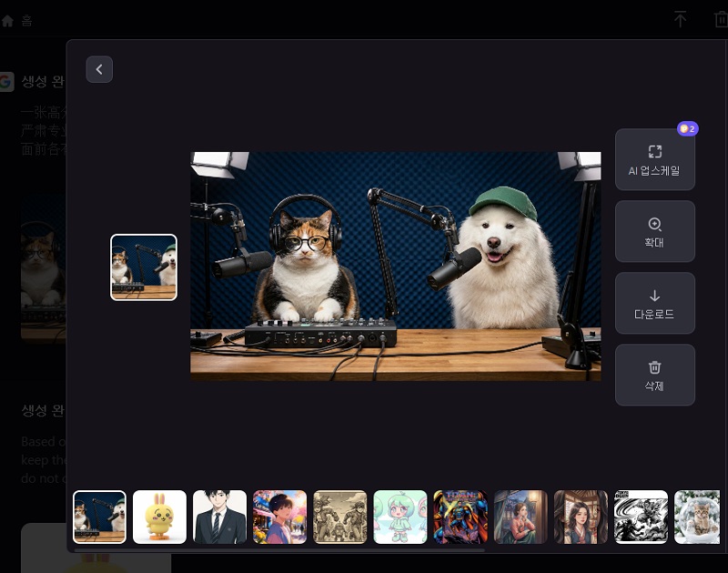
Task: Click the credit badge on AI 업스케일
Action: (687, 129)
